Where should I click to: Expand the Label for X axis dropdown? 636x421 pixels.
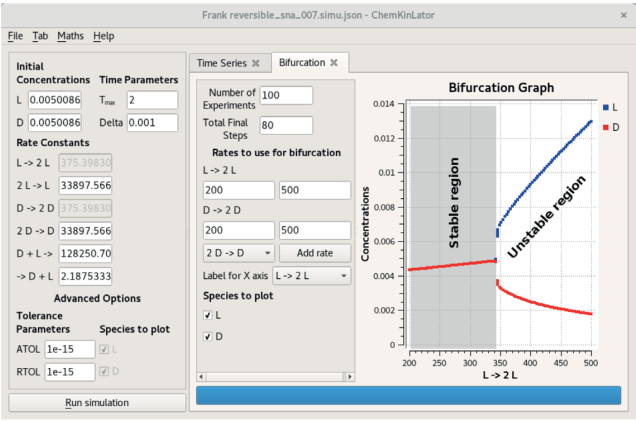point(311,274)
